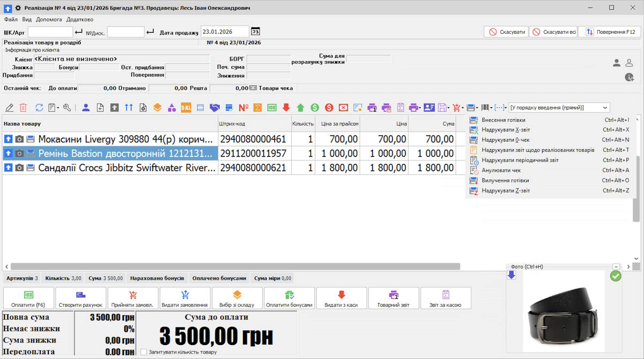Click the blue handshake icon in toolbar
Viewport: 644px width, 359px height.
[215, 108]
